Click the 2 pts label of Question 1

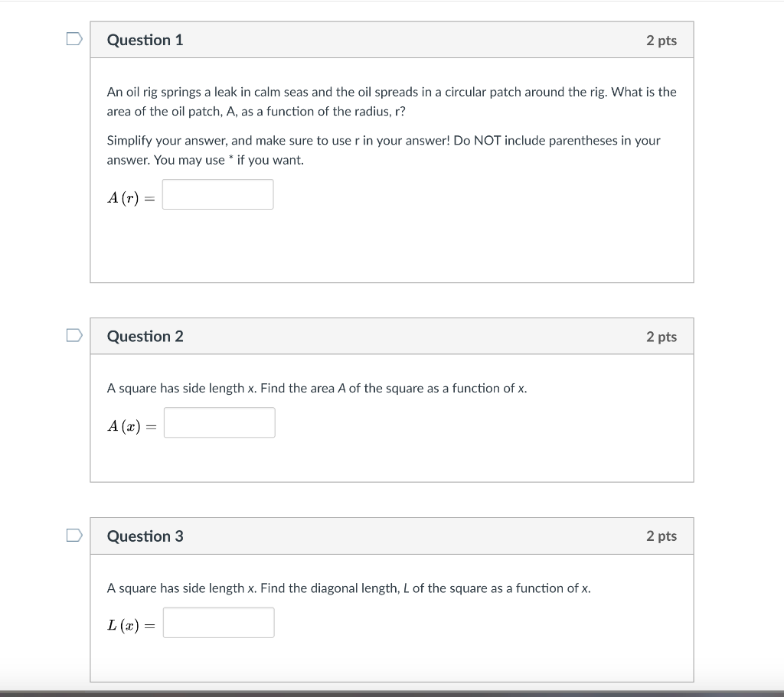[661, 41]
